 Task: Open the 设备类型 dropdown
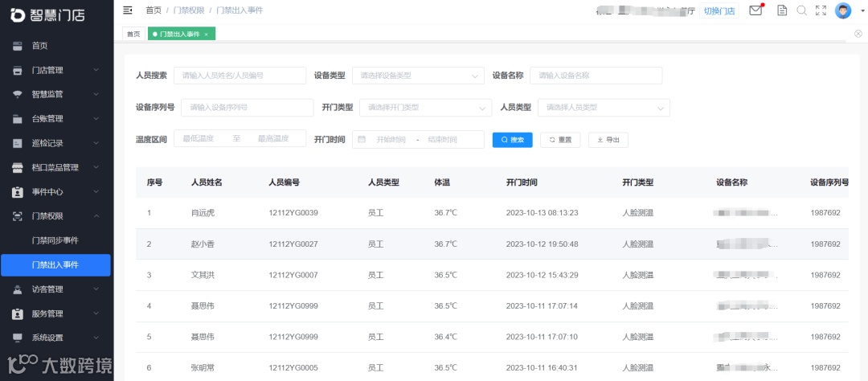(x=418, y=76)
